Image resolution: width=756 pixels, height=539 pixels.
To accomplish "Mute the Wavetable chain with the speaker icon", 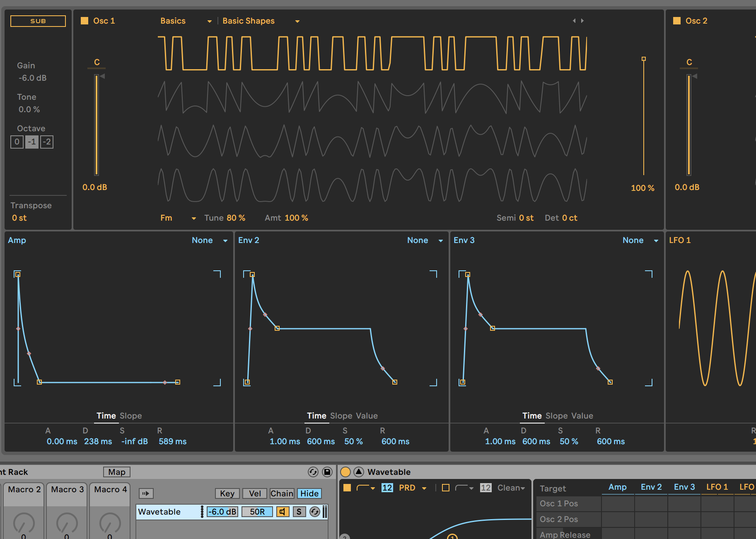I will (283, 512).
